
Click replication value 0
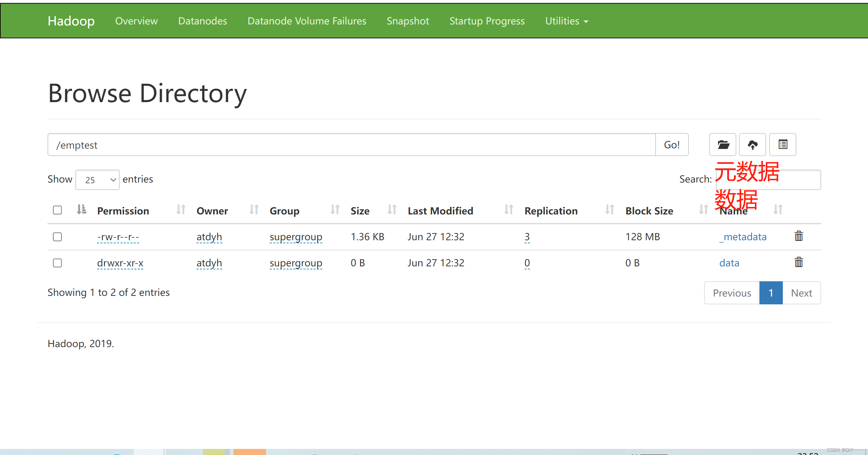pyautogui.click(x=527, y=263)
